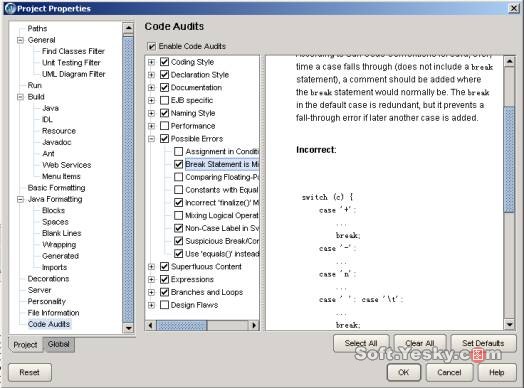The height and width of the screenshot is (388, 524).
Task: Open Help for project properties
Action: tap(497, 372)
